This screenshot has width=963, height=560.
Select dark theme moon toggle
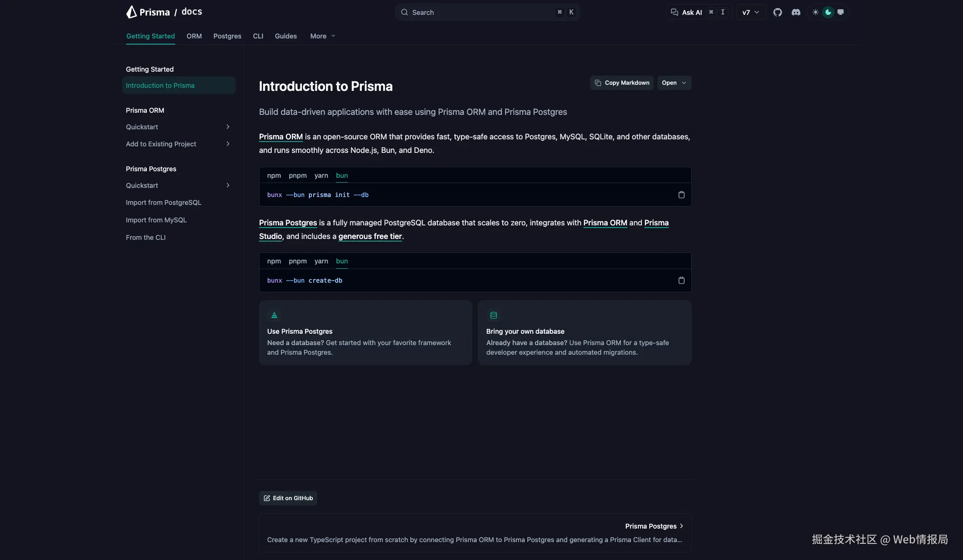pyautogui.click(x=828, y=12)
